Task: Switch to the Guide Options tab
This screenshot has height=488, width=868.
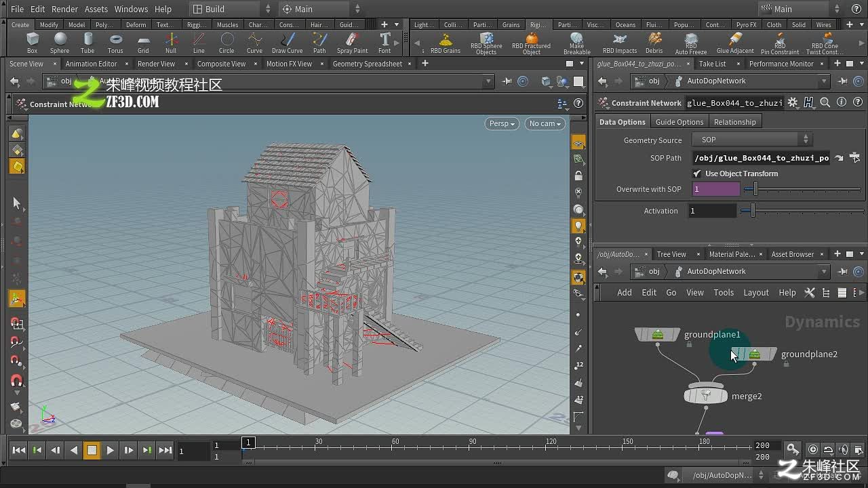Action: 679,122
